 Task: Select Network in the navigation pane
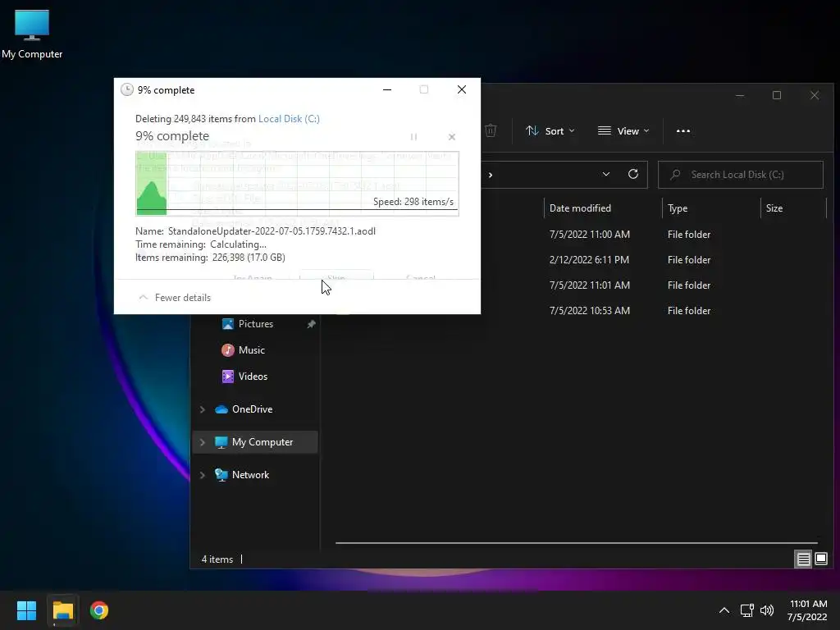coord(250,475)
